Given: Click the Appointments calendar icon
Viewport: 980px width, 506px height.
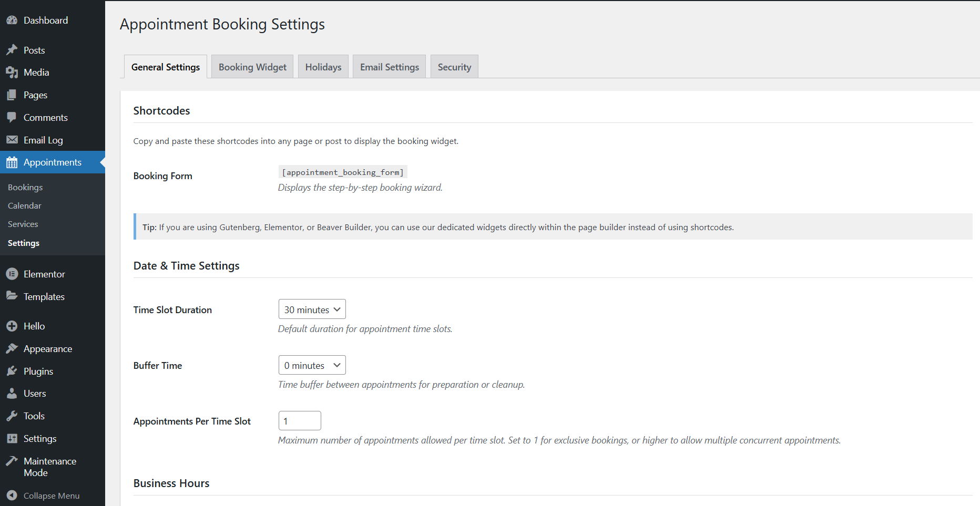Looking at the screenshot, I should [x=12, y=162].
